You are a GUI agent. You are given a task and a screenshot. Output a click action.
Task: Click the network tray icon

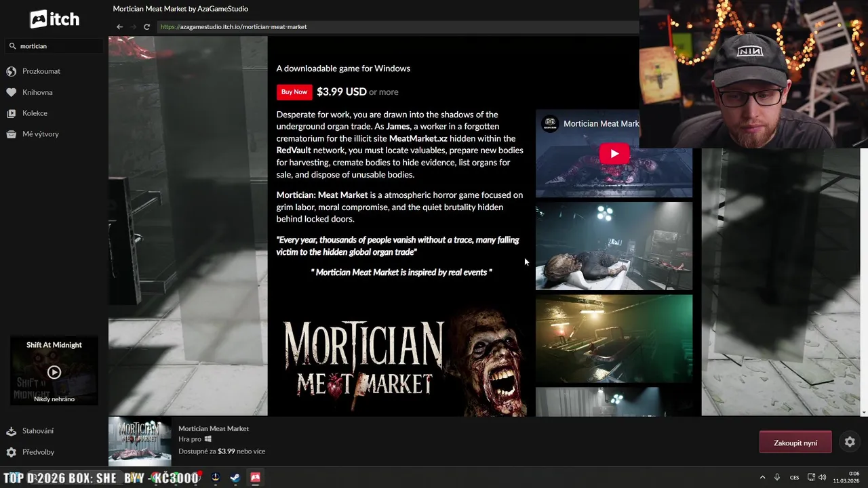811,477
